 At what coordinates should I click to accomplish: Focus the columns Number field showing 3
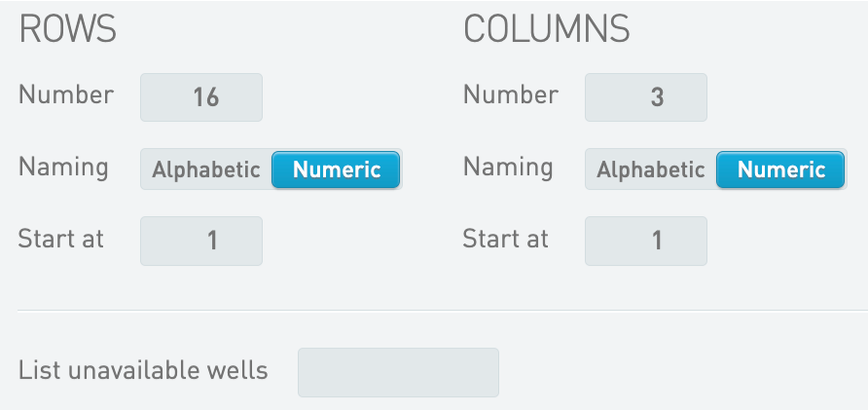pyautogui.click(x=645, y=97)
